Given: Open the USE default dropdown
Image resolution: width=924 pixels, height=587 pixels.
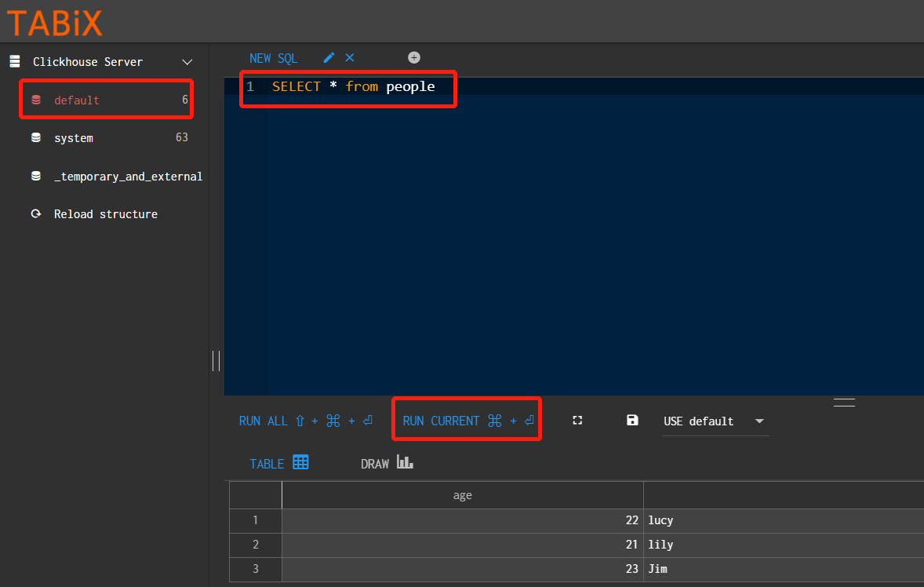Looking at the screenshot, I should [715, 421].
